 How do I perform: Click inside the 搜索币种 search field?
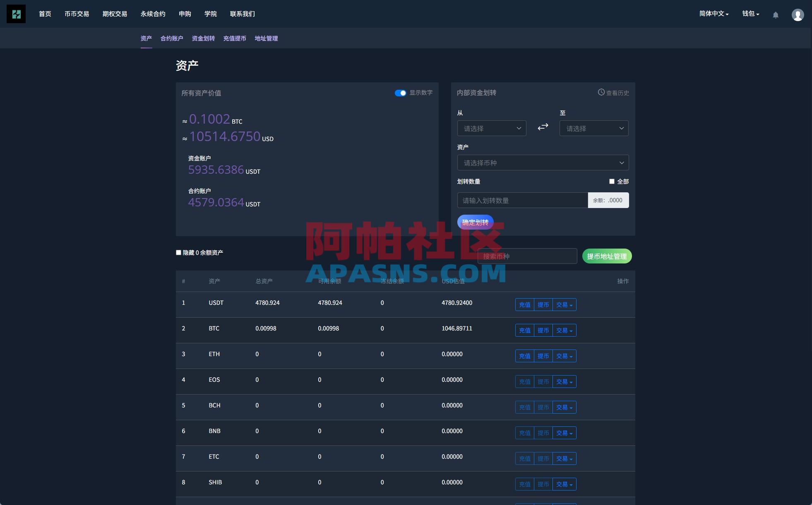point(527,256)
